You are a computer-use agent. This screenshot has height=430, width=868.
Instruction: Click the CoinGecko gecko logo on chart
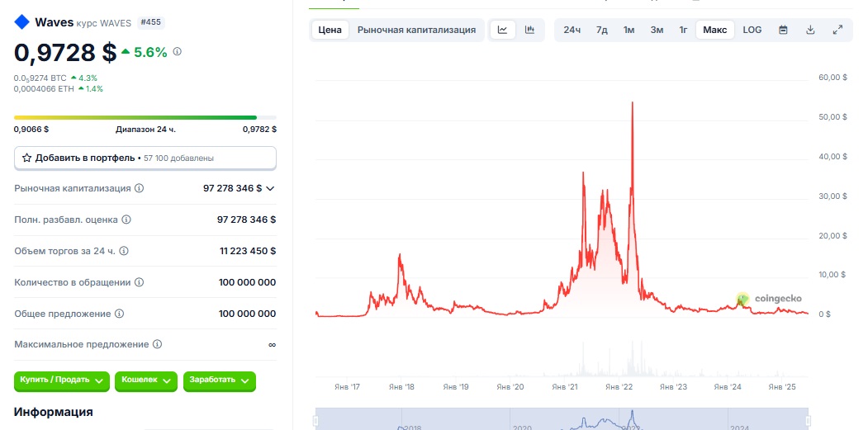742,300
